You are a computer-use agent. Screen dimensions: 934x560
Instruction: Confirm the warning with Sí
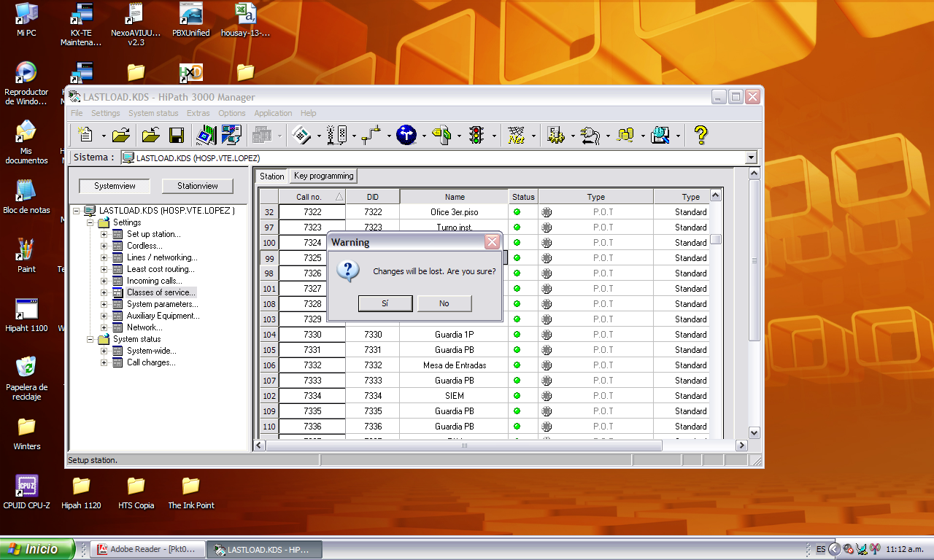click(385, 303)
